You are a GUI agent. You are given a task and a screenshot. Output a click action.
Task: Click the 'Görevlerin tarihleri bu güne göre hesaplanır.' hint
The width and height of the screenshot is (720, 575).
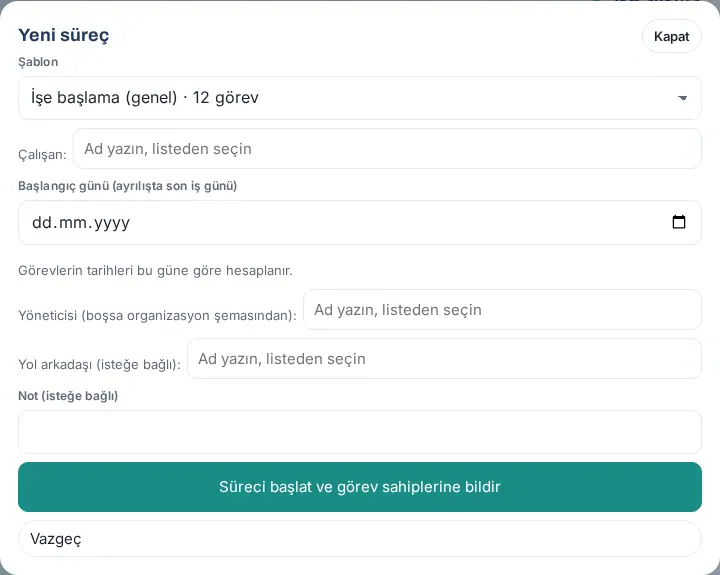click(x=155, y=271)
